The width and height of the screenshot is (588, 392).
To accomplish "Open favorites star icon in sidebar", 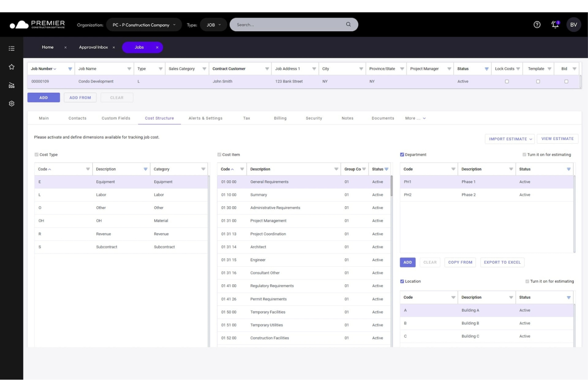I will (x=12, y=67).
